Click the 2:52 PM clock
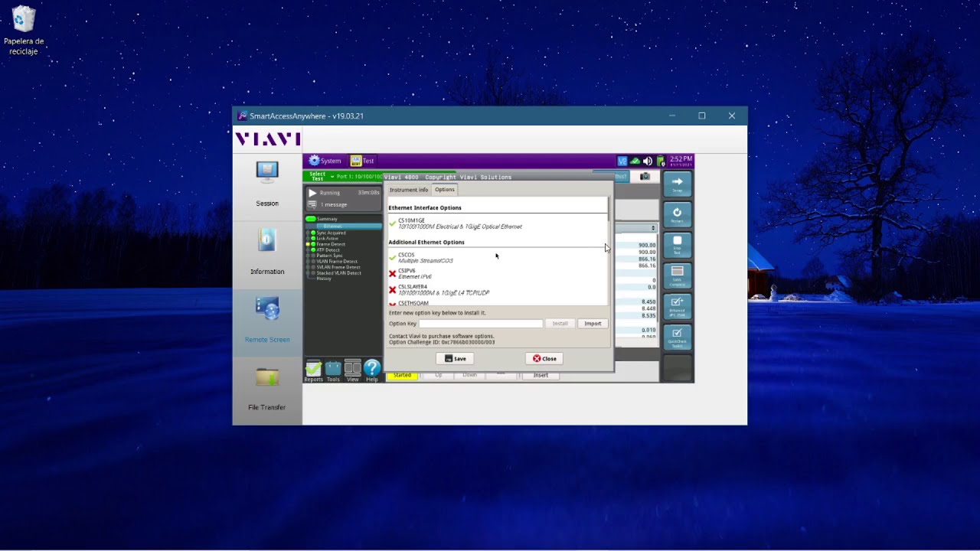Image resolution: width=980 pixels, height=551 pixels. 681,161
